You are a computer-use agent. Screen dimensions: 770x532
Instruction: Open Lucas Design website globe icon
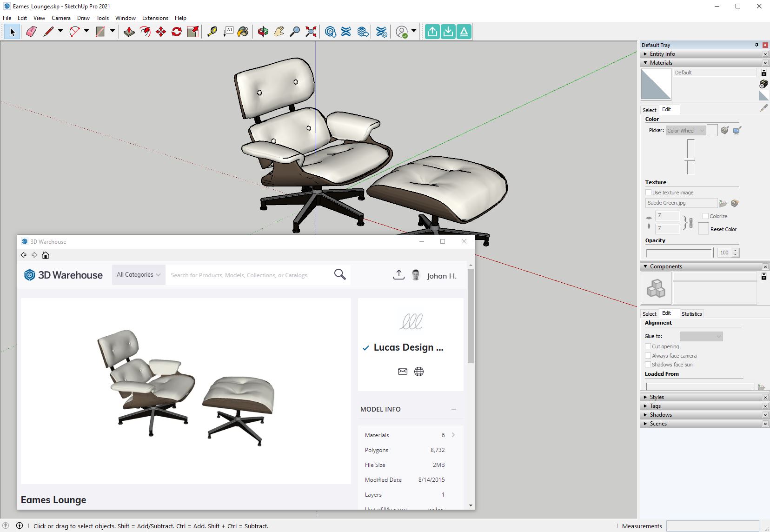(419, 371)
